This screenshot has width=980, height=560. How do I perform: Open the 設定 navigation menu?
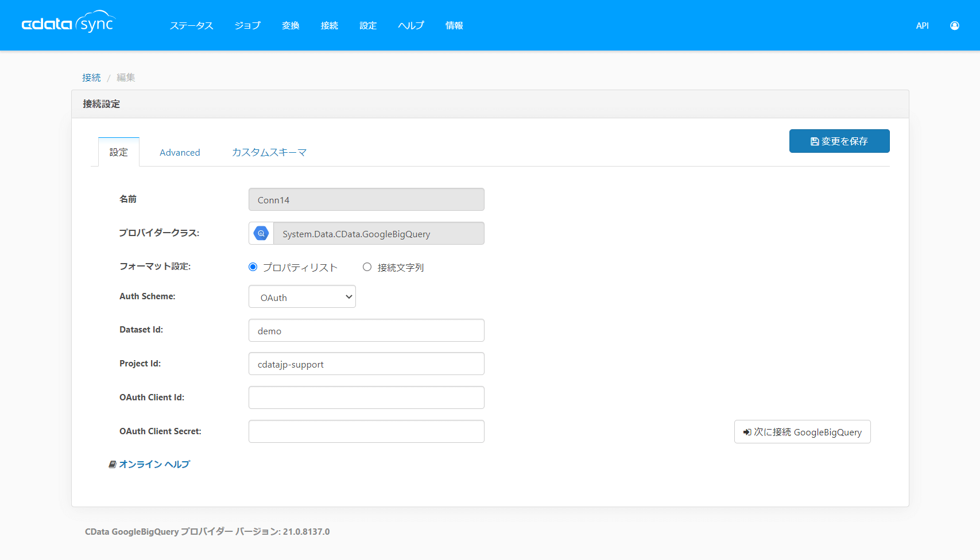click(368, 25)
